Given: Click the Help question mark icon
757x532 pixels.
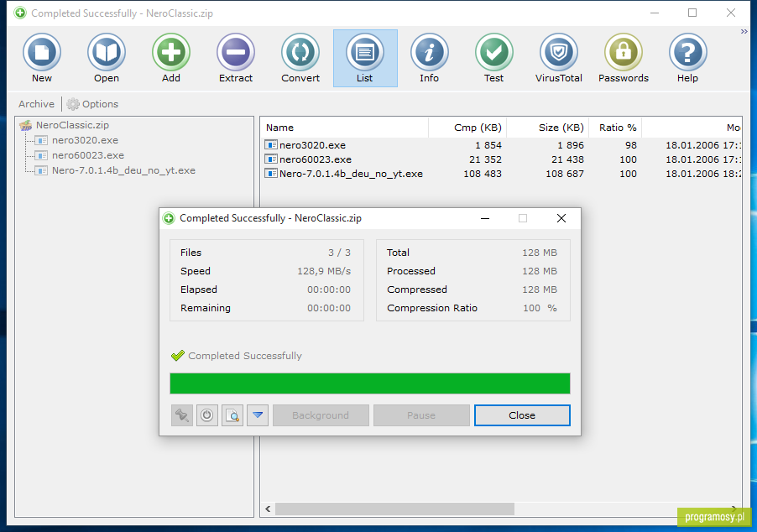Looking at the screenshot, I should pos(687,52).
